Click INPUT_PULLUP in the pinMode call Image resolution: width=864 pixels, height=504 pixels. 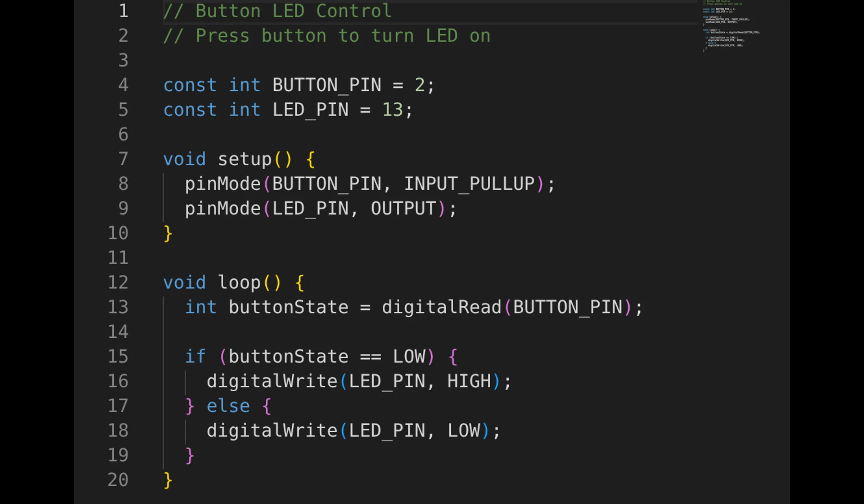coord(469,184)
